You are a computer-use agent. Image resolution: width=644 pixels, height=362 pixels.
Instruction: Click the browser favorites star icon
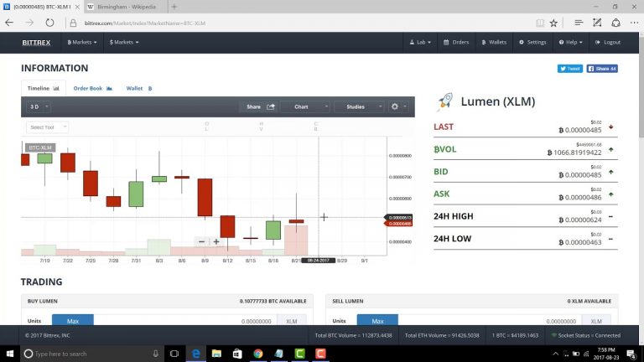pyautogui.click(x=553, y=23)
